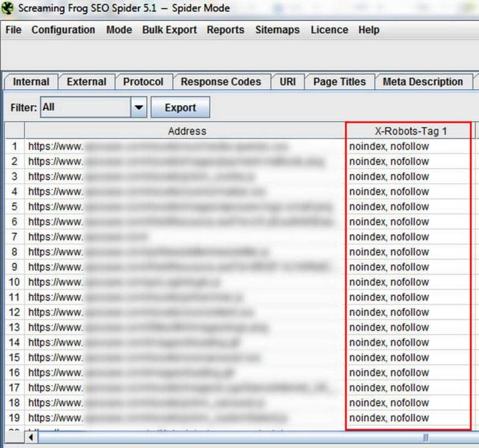Open the Mode menu
The height and width of the screenshot is (448, 479).
[x=119, y=30]
